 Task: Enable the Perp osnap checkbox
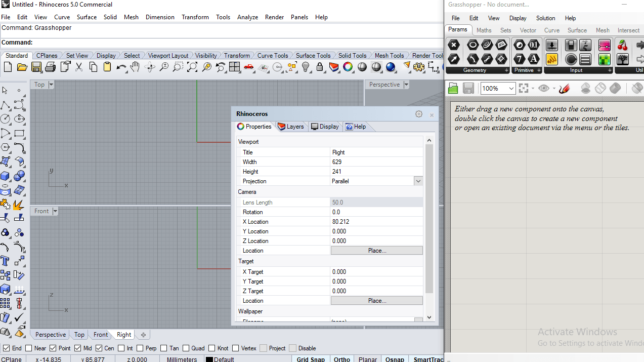tap(140, 348)
